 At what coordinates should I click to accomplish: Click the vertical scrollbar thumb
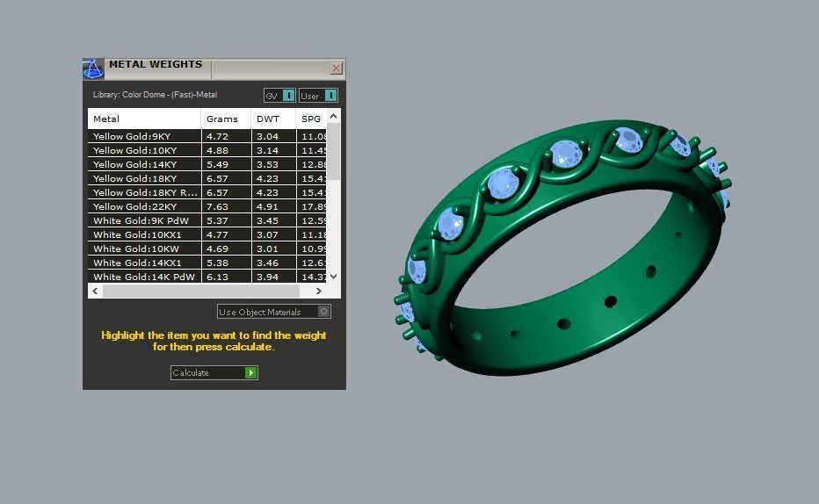click(x=334, y=151)
